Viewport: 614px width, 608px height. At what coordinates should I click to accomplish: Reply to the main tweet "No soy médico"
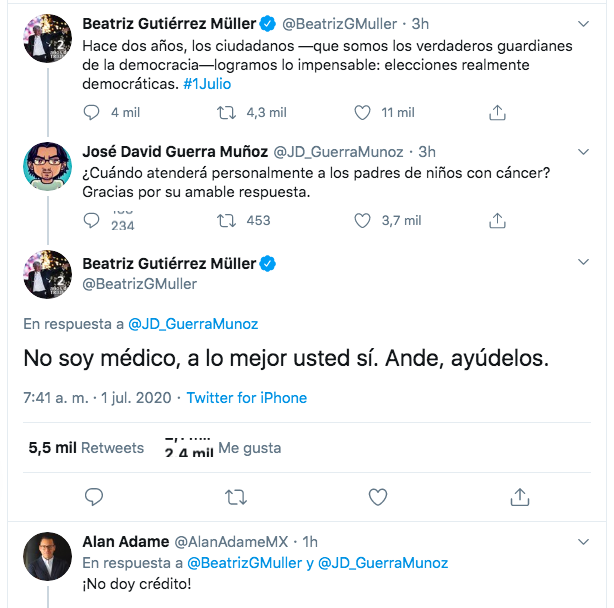click(x=95, y=496)
